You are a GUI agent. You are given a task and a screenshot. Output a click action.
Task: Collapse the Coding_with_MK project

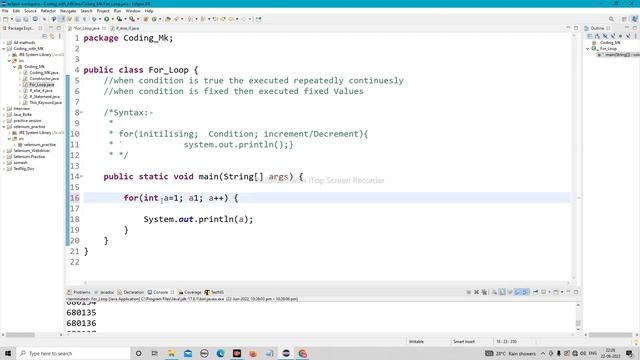(x=4, y=49)
